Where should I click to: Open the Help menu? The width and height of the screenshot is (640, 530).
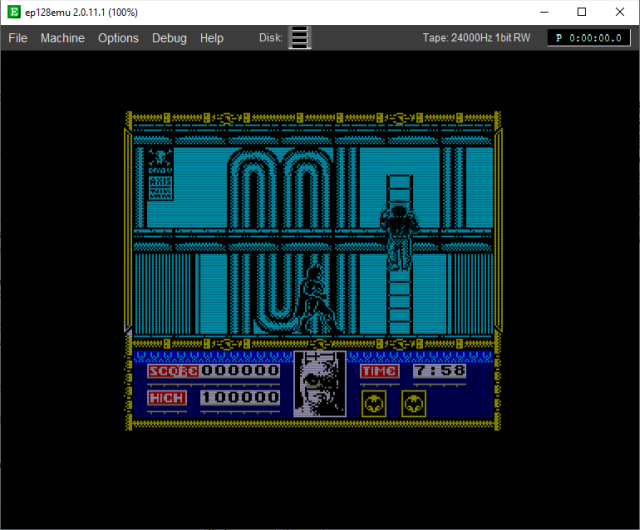point(211,38)
